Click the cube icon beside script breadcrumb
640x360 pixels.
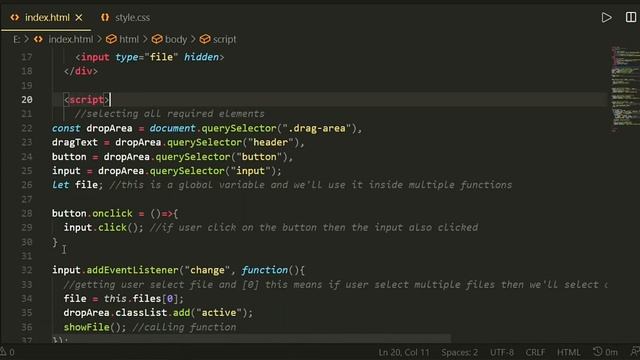pyautogui.click(x=205, y=39)
